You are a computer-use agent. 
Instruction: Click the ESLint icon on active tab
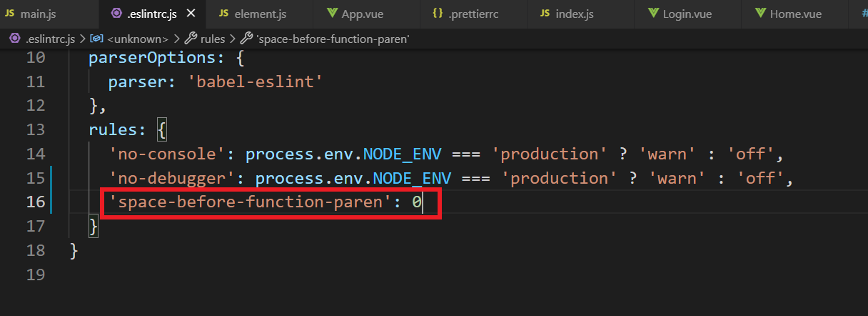point(117,14)
